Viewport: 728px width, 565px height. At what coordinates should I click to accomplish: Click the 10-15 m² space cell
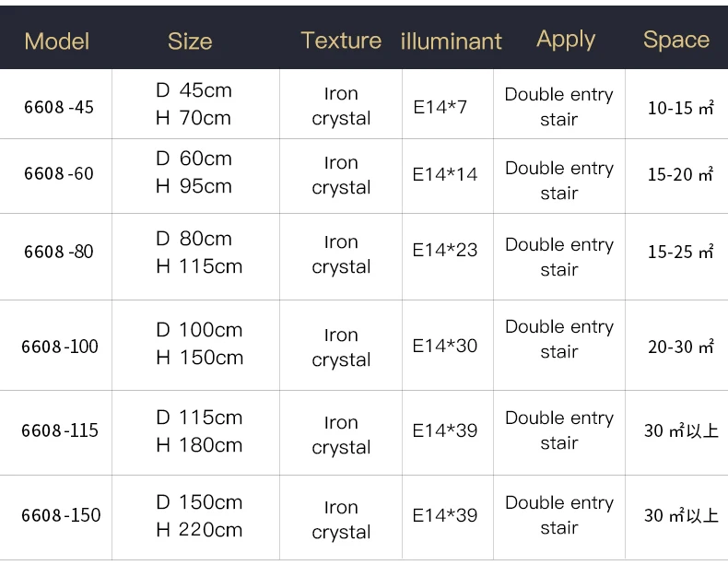(680, 108)
